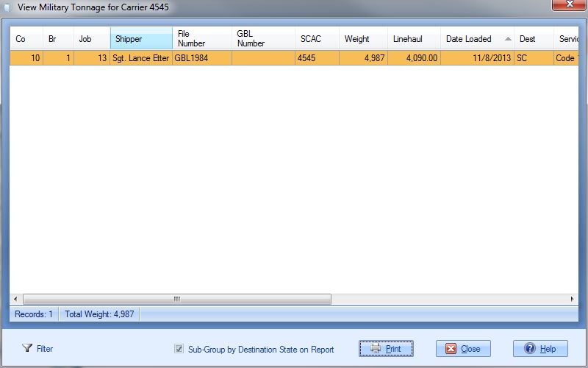Toggle Sub-Group by Destination State checkbox
Screen dimensions: 588x368
(x=179, y=349)
